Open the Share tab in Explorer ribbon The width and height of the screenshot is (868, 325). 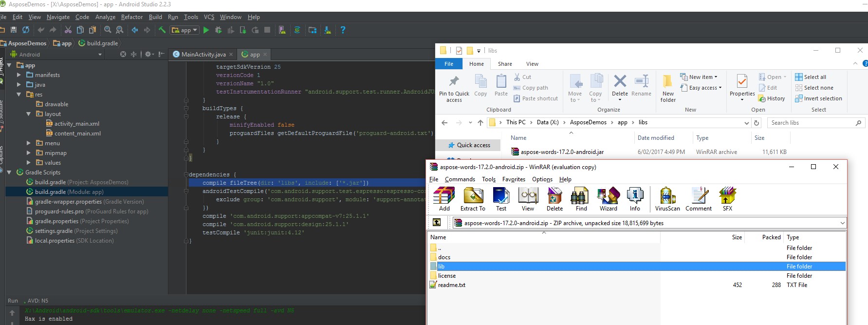[505, 64]
